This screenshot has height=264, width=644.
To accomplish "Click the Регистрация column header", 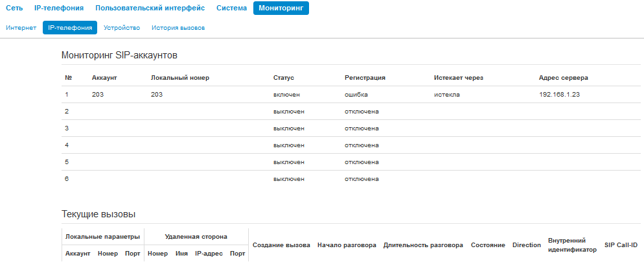I will click(x=365, y=78).
